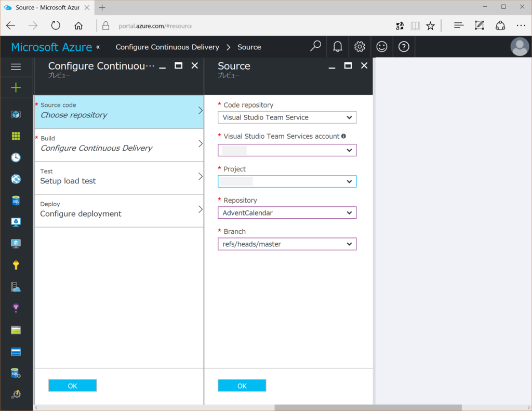Open the Azure hamburger menu

tap(16, 67)
